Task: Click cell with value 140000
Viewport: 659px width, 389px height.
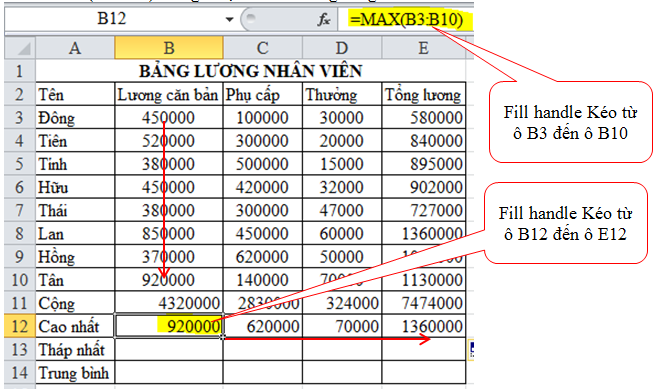Action: (262, 280)
